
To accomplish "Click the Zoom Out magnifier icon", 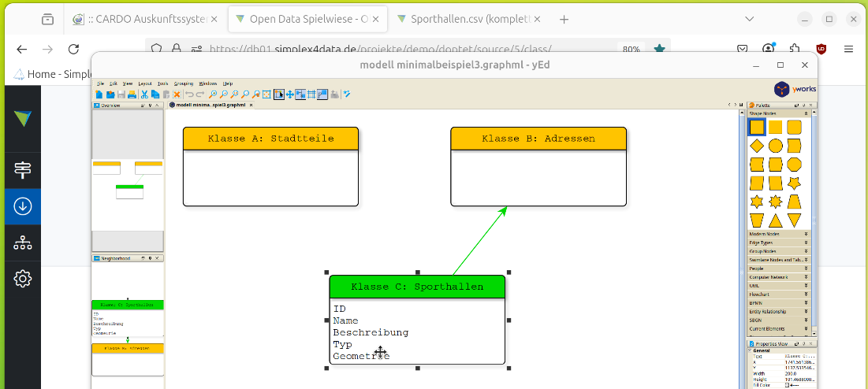I will coord(224,94).
